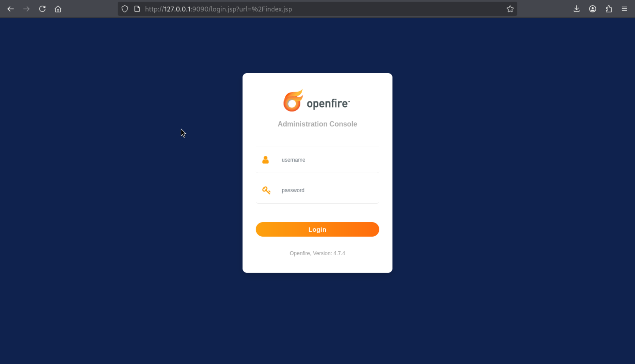Focus the password input field
This screenshot has width=635, height=364.
click(x=328, y=190)
